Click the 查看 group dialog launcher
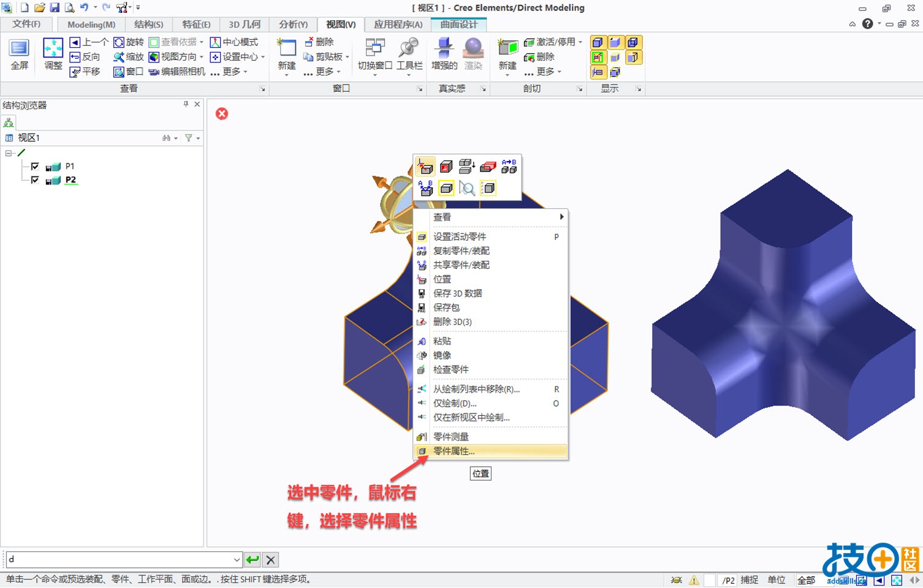The image size is (923, 588). [x=262, y=89]
